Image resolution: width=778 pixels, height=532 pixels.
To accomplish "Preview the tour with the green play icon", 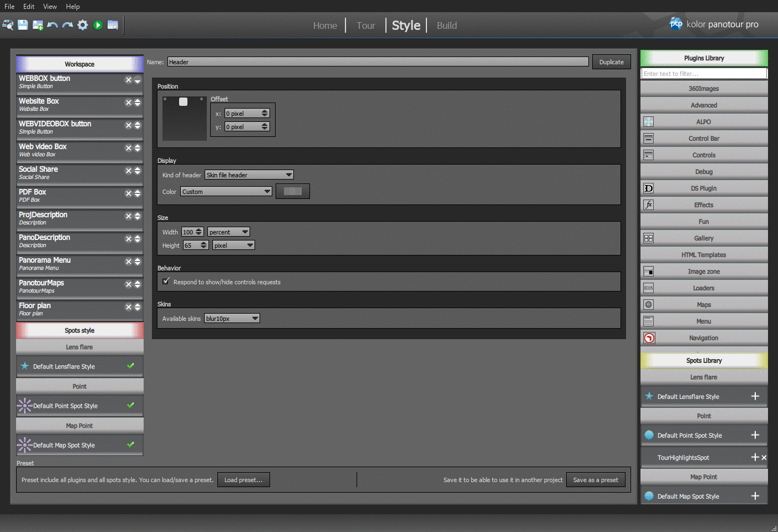I will 98,25.
